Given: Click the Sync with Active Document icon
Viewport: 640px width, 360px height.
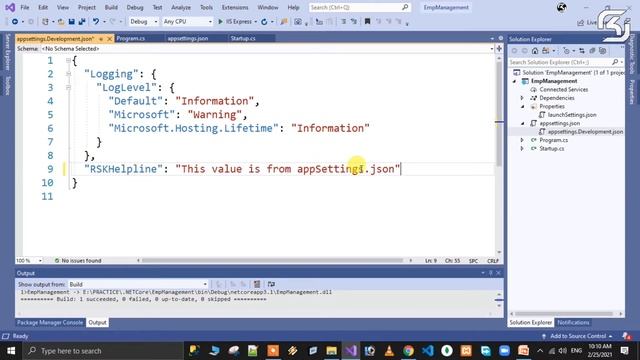Looking at the screenshot, I should 582,51.
